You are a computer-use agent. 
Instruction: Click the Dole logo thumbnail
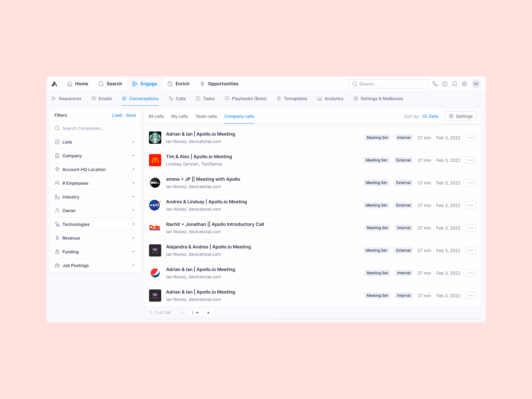(155, 228)
